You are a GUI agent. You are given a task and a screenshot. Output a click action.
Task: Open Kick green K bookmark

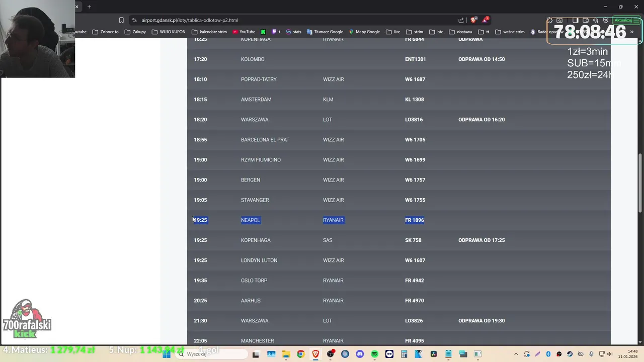tap(263, 32)
